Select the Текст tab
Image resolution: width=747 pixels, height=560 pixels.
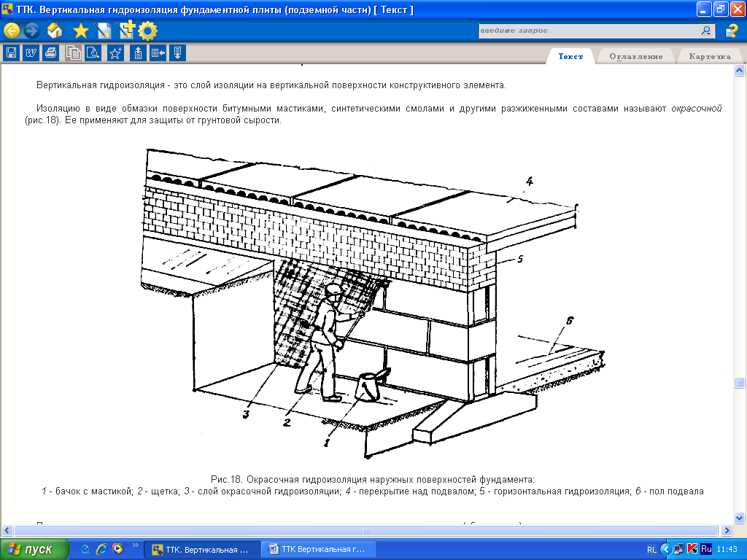click(x=570, y=56)
